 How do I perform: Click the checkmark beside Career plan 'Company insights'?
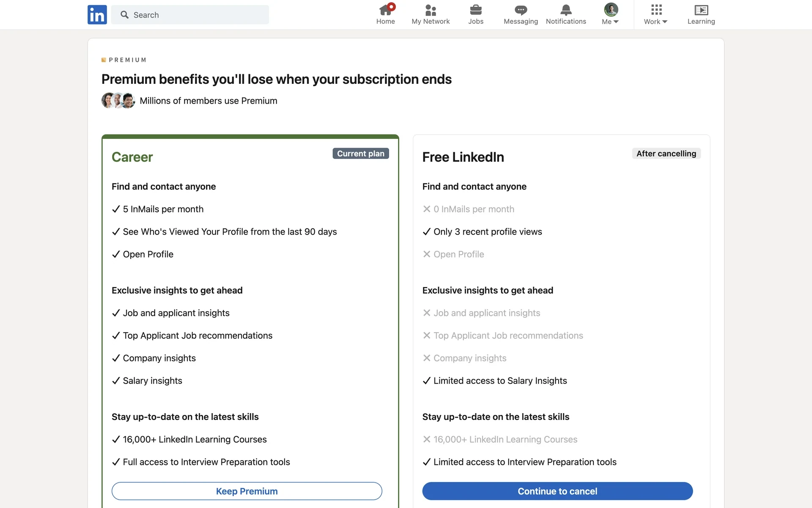coord(116,358)
